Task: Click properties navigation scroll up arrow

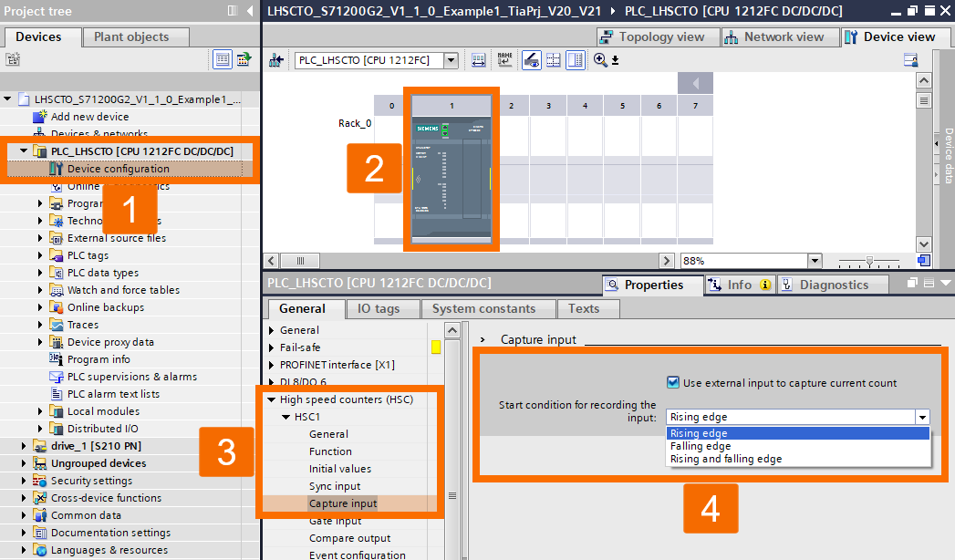Action: click(x=452, y=330)
